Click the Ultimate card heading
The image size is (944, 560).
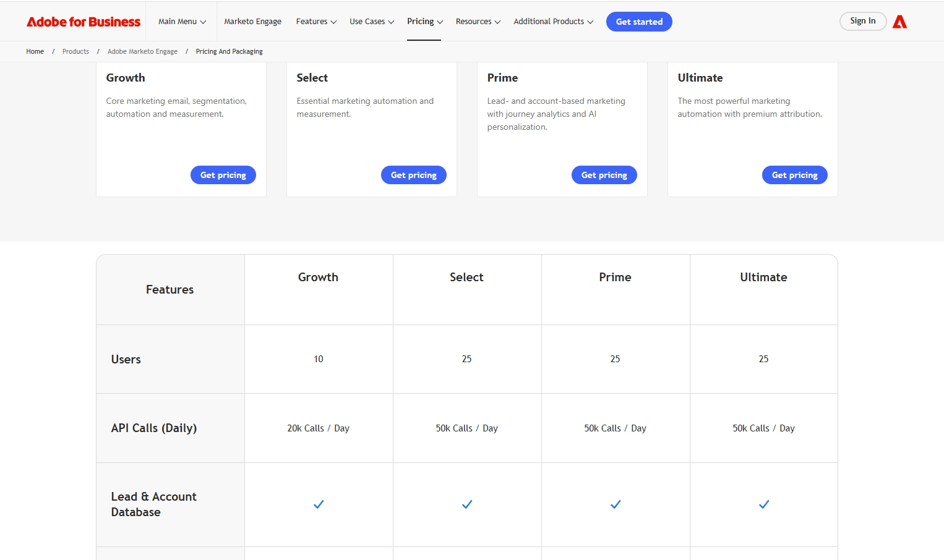(700, 78)
